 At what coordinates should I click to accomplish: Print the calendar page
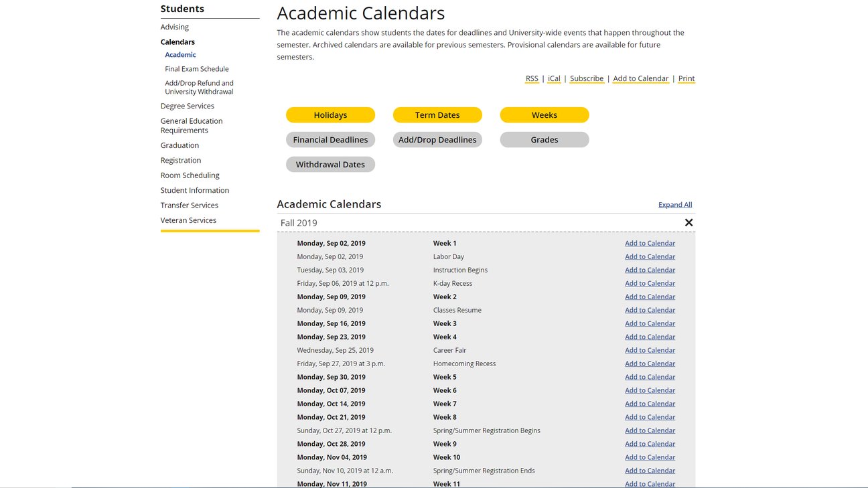[686, 78]
